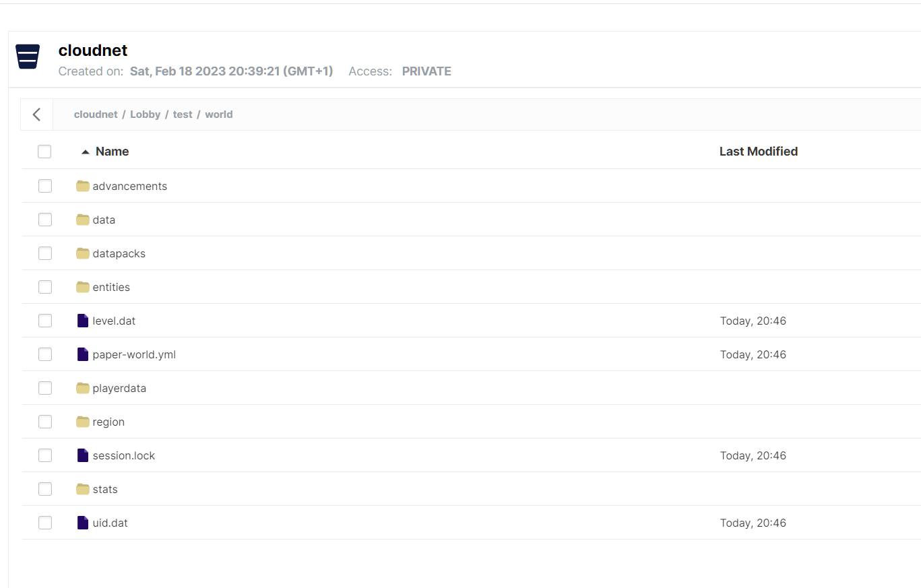Navigate to test in breadcrumb

[183, 115]
